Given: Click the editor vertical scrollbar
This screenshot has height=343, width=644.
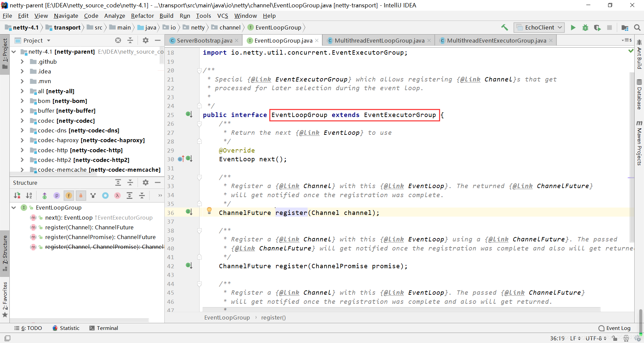Looking at the screenshot, I should [x=632, y=157].
